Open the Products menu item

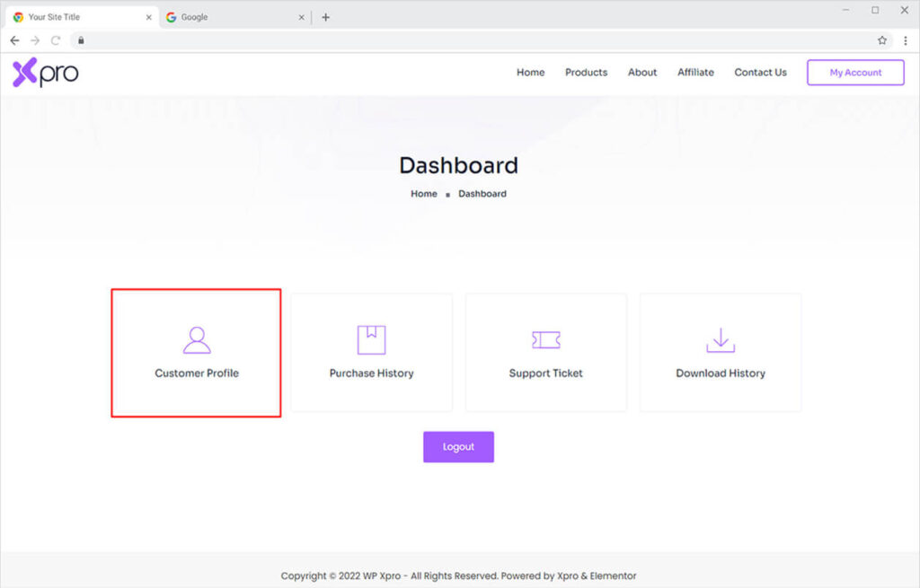[x=586, y=73]
